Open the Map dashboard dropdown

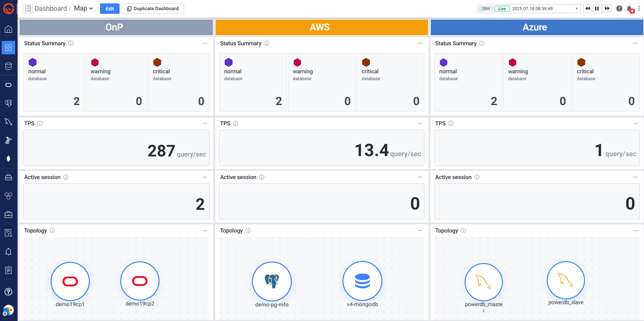(x=83, y=8)
